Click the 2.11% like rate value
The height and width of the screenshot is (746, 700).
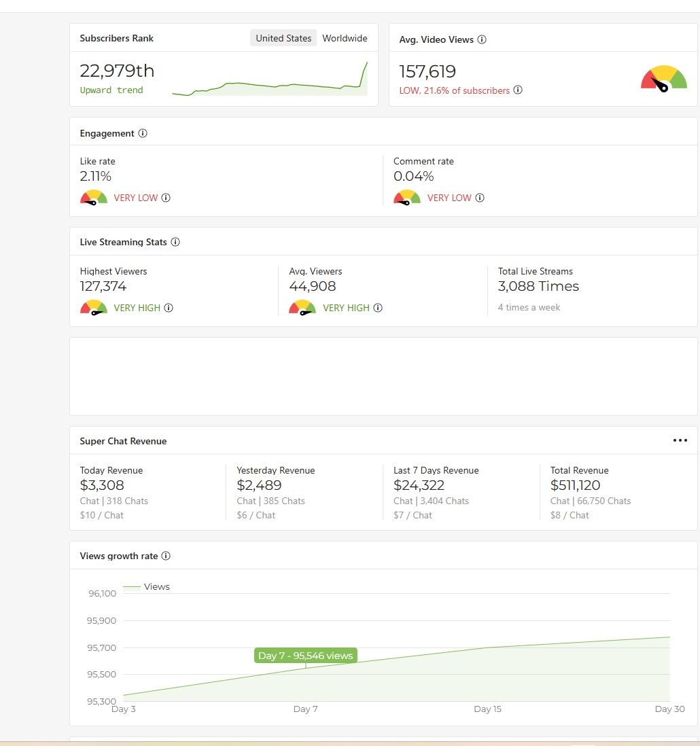point(96,176)
